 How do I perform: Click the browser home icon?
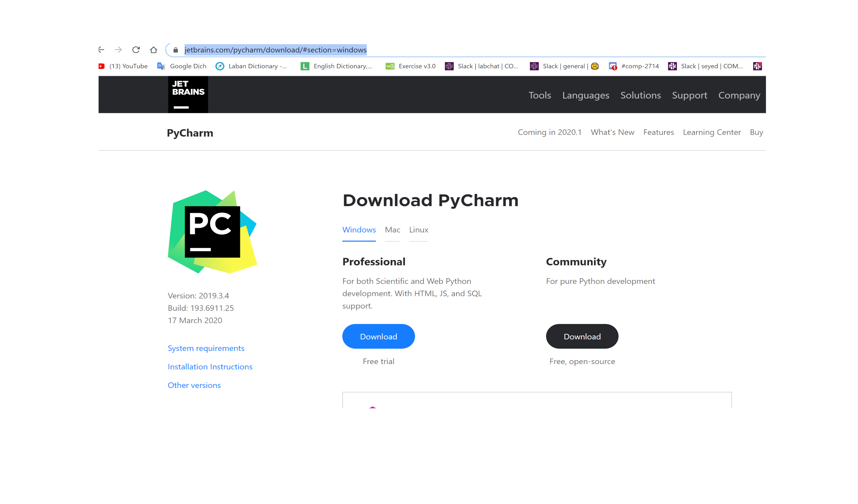pyautogui.click(x=153, y=50)
